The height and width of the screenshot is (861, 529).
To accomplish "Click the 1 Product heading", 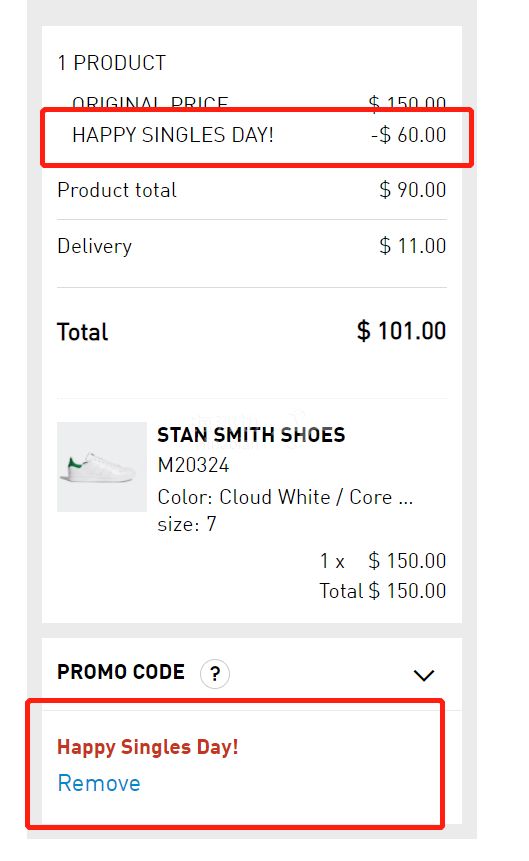I will (112, 63).
